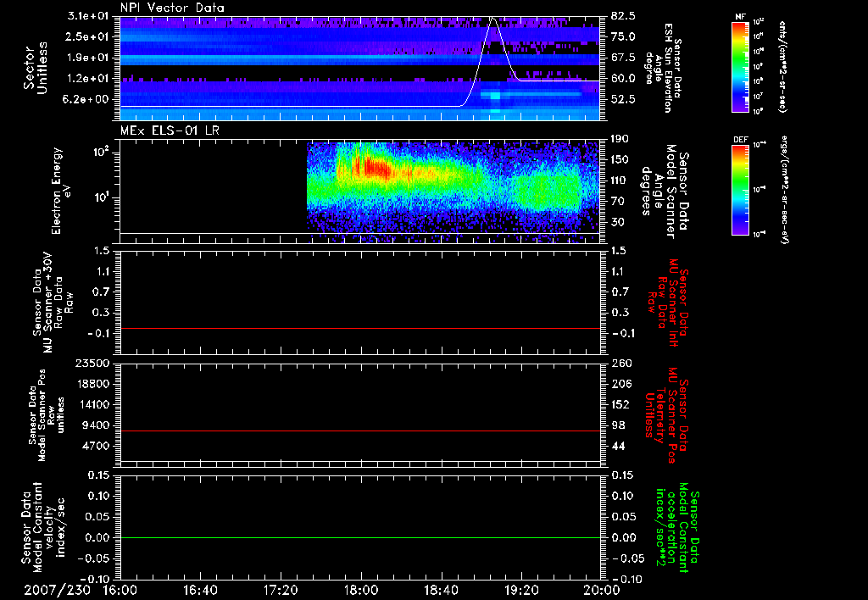Click the 'Model Scanner Pos Raw unitless' label
The image size is (868, 600).
[x=47, y=415]
